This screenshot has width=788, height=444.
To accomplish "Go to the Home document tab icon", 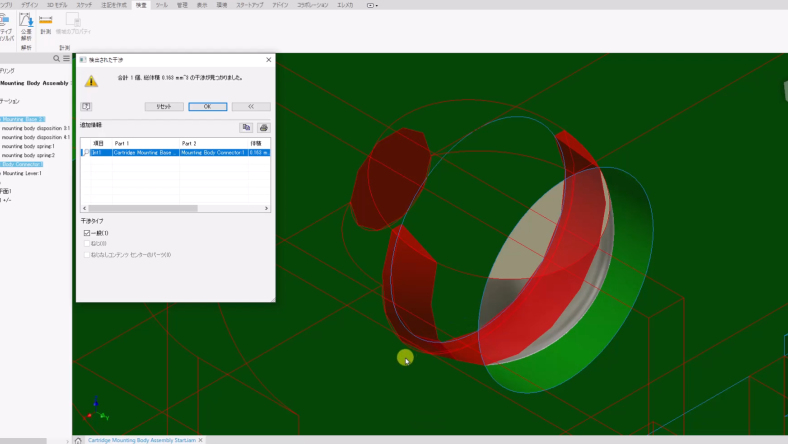I will pyautogui.click(x=78, y=440).
